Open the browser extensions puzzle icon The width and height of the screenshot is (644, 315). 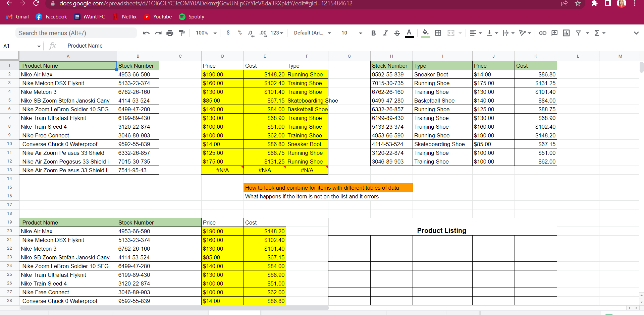(594, 3)
